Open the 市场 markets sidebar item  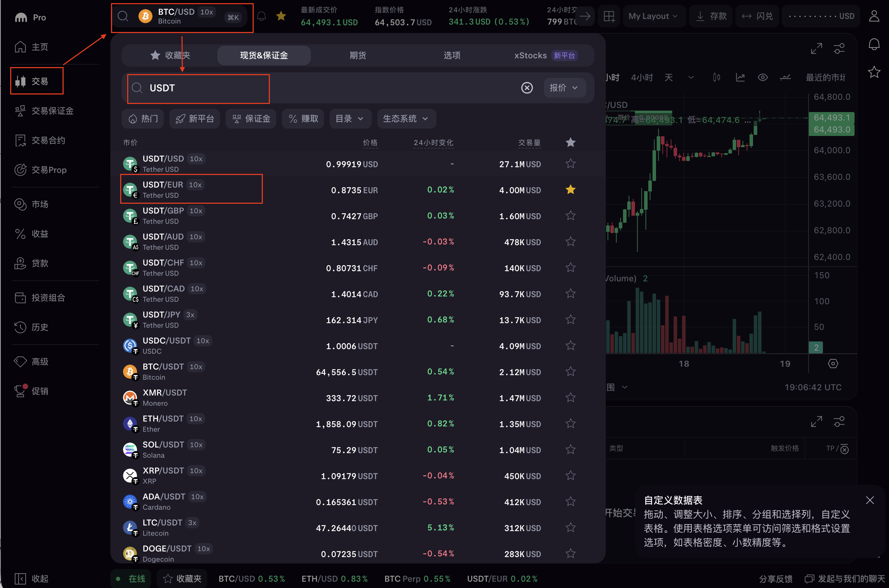(32, 204)
